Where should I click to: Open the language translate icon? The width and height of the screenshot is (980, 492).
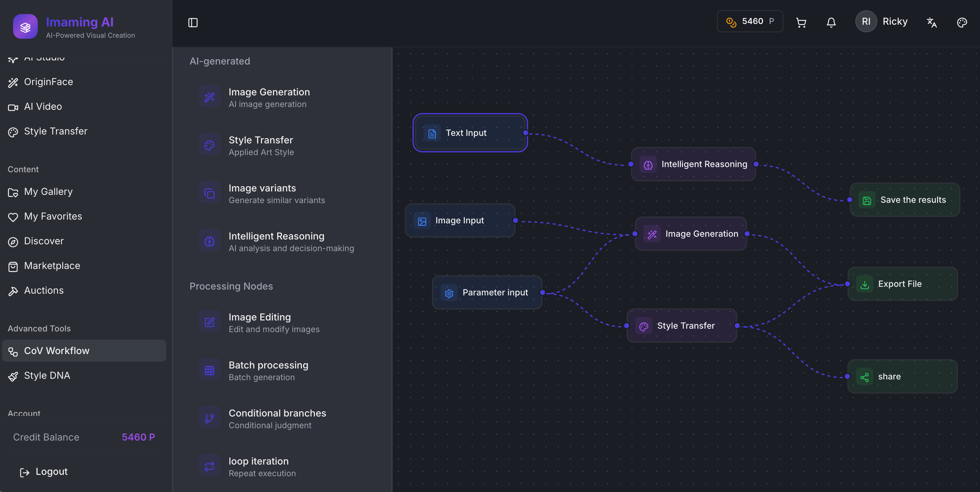pos(931,22)
